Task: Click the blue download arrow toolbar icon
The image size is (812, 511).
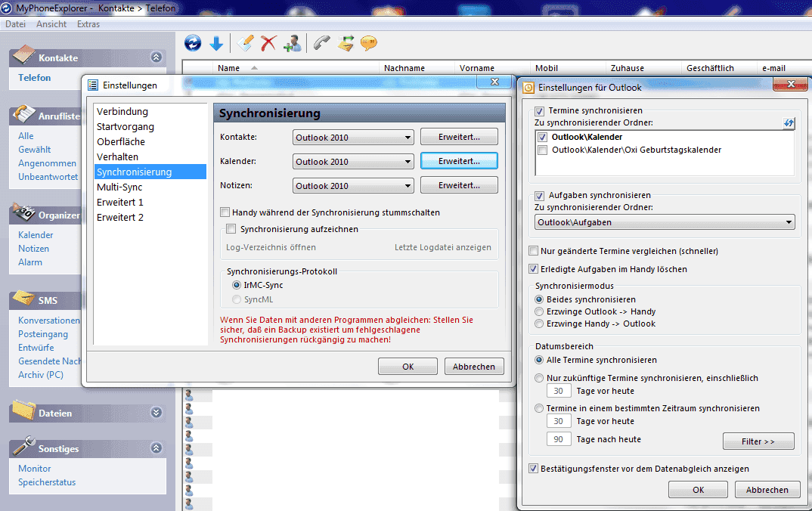Action: pyautogui.click(x=216, y=44)
